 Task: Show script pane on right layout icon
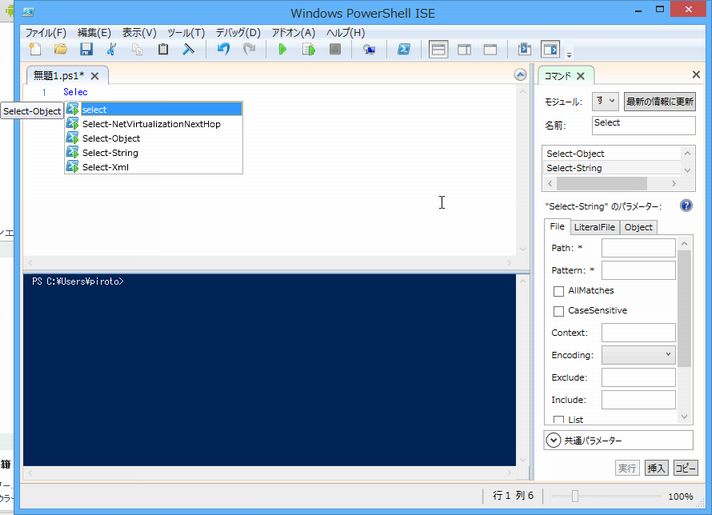click(x=464, y=49)
